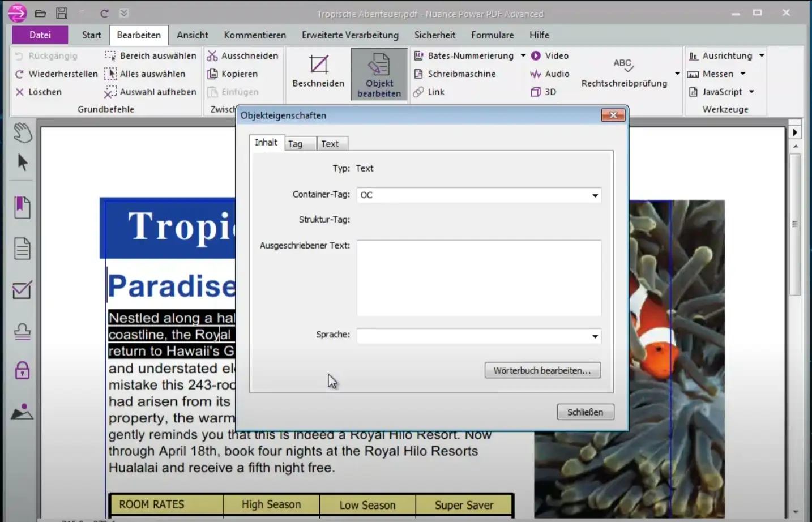Open the Sprache dropdown
The height and width of the screenshot is (522, 812).
pos(595,336)
